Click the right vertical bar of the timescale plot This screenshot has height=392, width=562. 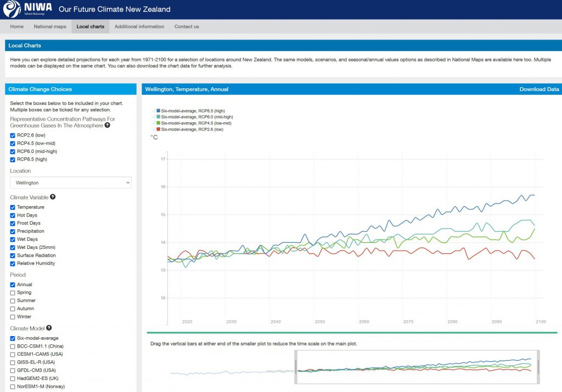(538, 367)
